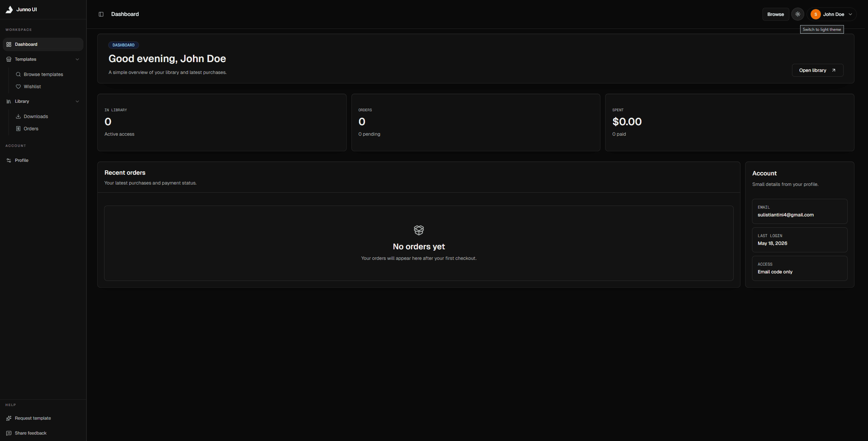The height and width of the screenshot is (441, 868).
Task: Click the Spent $0.00 stat card
Action: (x=729, y=122)
